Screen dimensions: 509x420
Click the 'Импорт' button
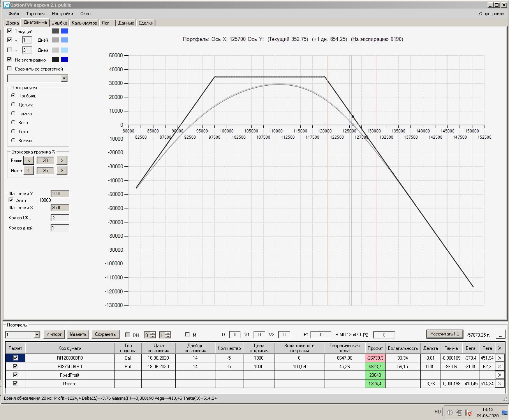(54, 334)
